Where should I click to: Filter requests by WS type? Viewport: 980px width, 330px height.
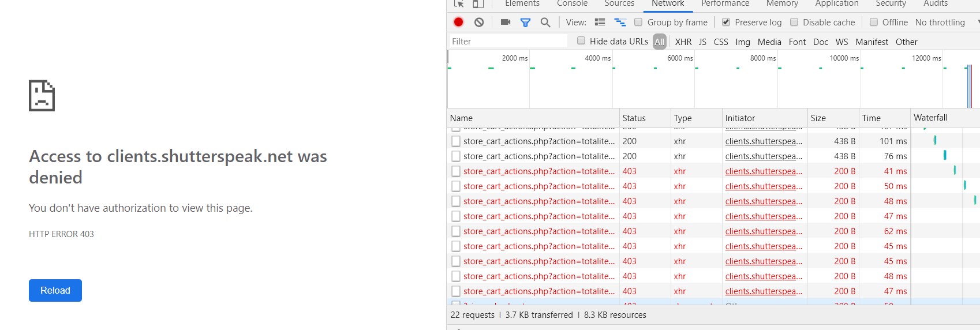pos(842,42)
